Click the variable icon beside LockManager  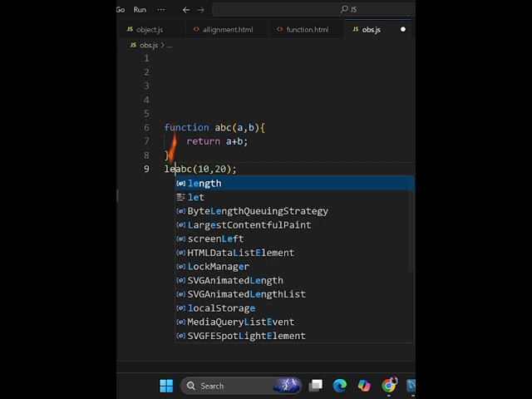point(181,267)
